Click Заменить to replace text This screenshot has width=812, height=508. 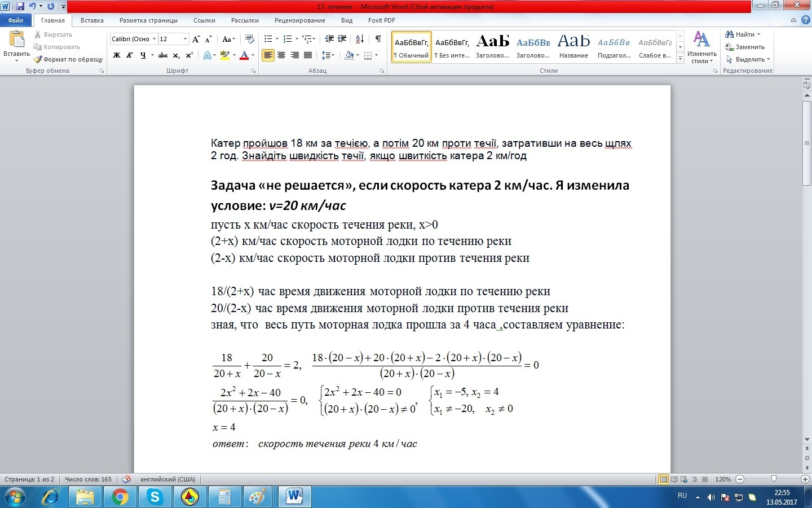(x=745, y=47)
